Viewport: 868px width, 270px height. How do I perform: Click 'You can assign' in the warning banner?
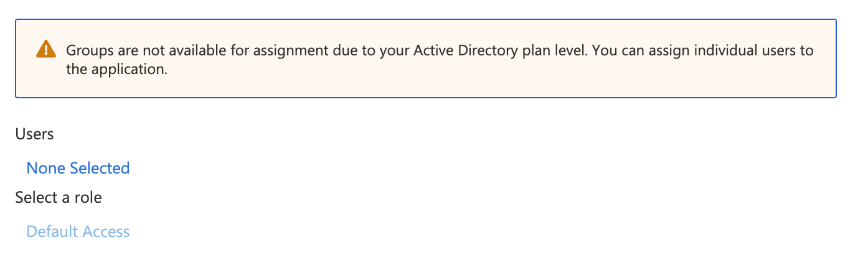click(x=635, y=50)
